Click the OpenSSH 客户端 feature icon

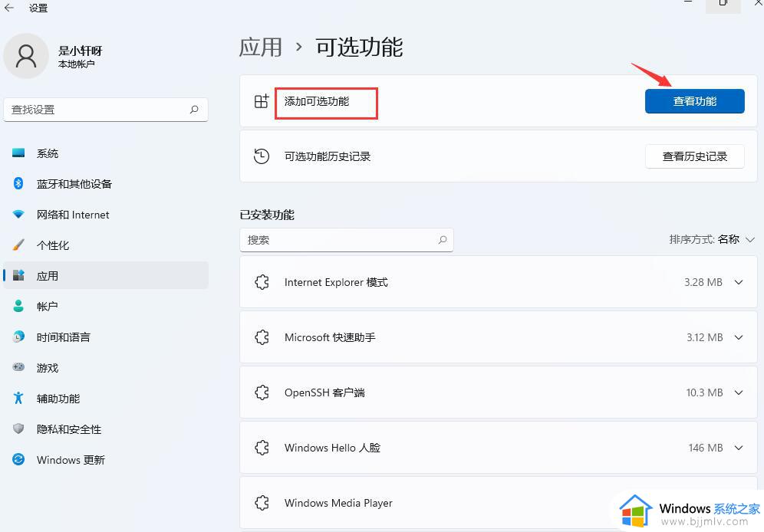pos(262,392)
